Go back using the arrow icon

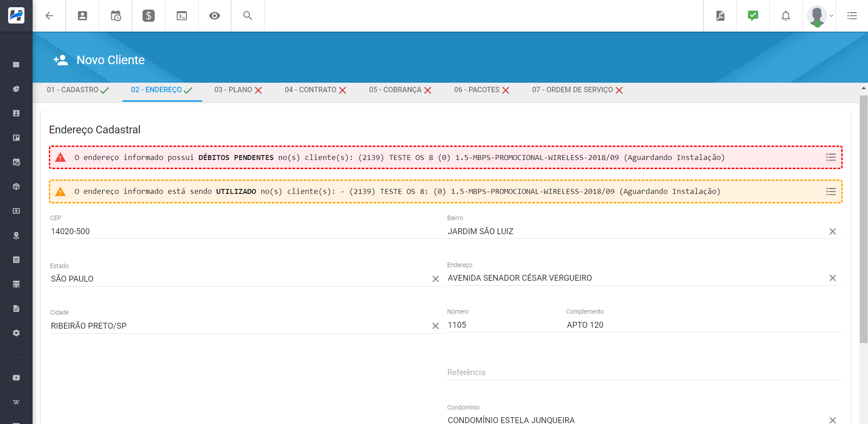click(x=49, y=16)
